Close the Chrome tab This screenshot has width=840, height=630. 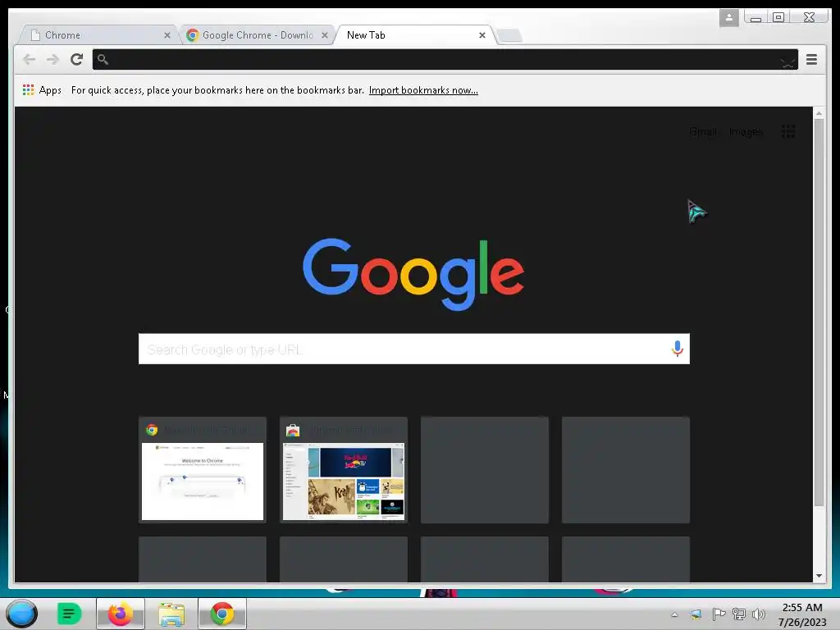167,35
